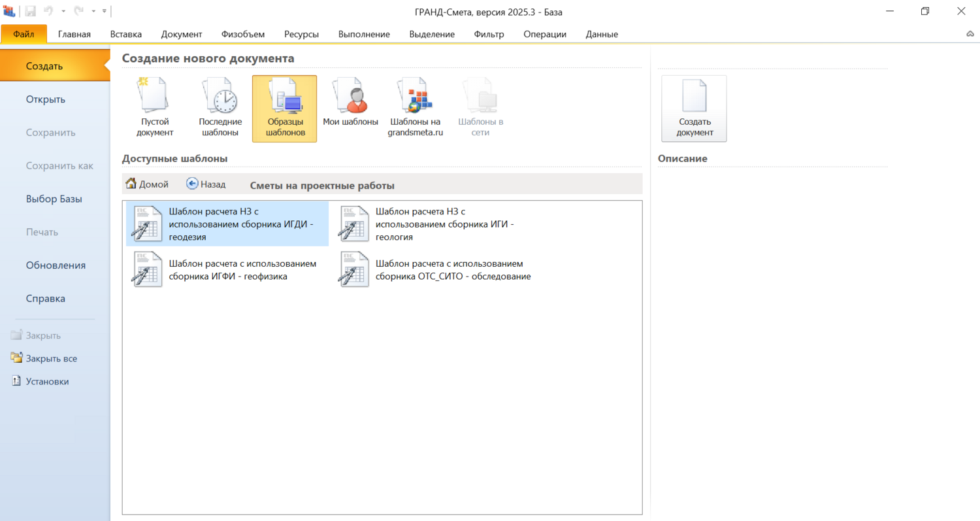Click the Доступные шаблоны section label
The width and height of the screenshot is (980, 521).
pos(174,158)
